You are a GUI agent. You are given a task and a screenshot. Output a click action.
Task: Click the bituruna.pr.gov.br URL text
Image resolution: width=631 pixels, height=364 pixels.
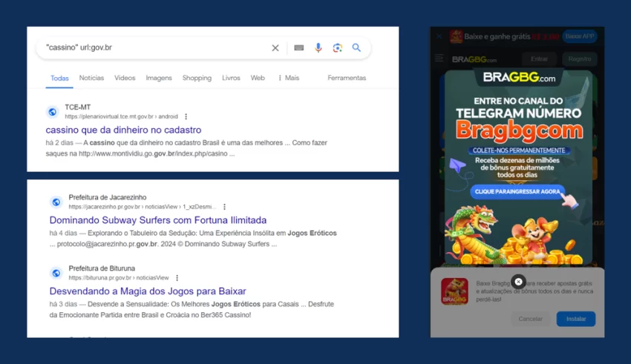click(119, 277)
